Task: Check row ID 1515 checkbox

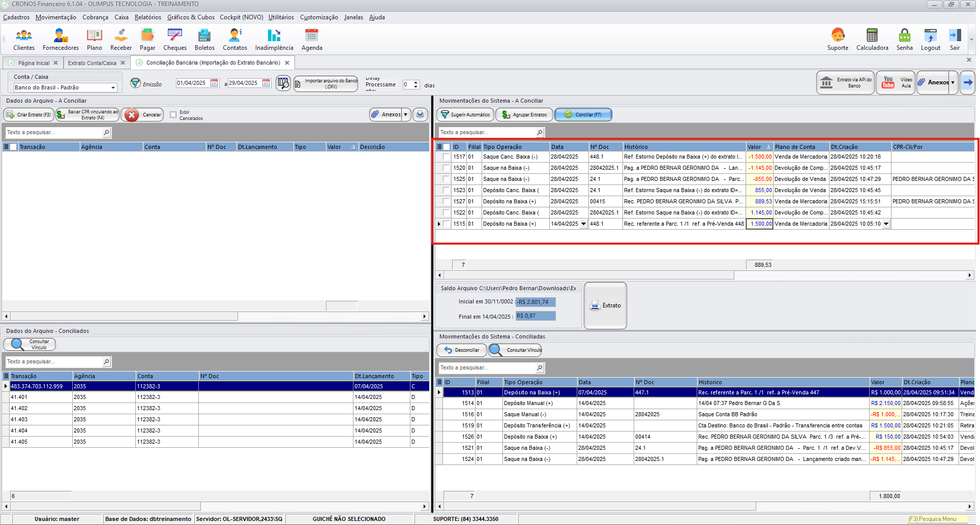Action: coord(446,224)
